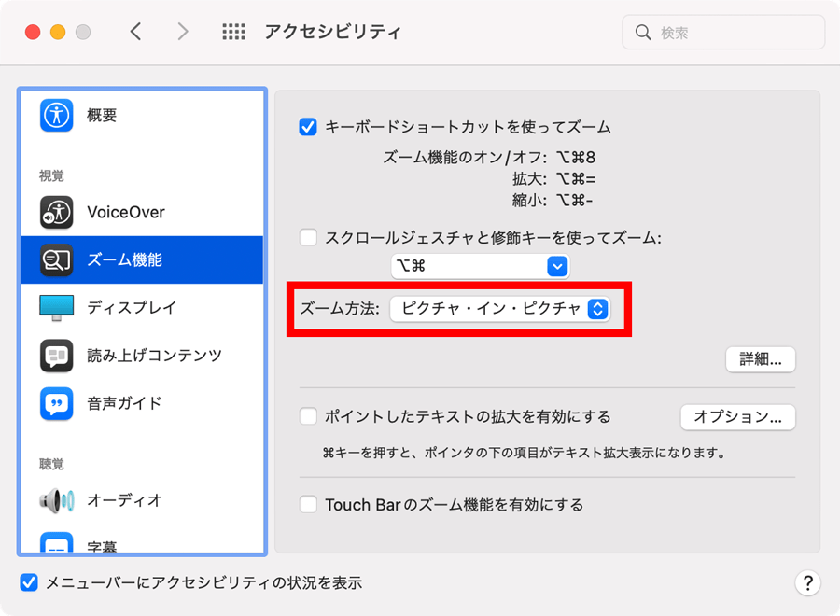Viewport: 840px width, 616px height.
Task: Click the ズーム方法: label
Action: 340,309
